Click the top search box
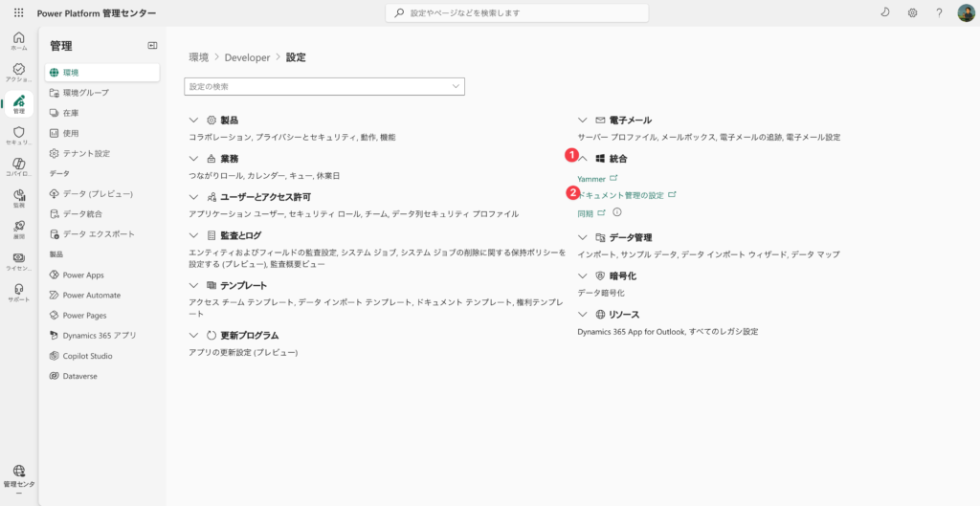Screen dimensions: 980x506 (517, 13)
